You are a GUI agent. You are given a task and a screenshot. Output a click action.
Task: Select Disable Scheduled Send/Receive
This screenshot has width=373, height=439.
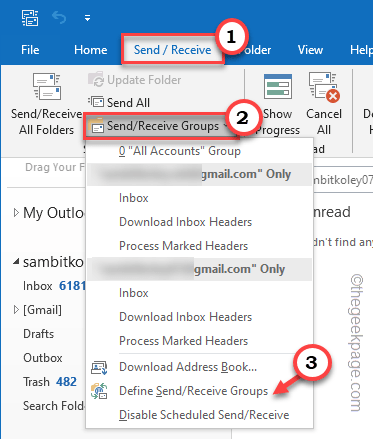click(x=204, y=415)
